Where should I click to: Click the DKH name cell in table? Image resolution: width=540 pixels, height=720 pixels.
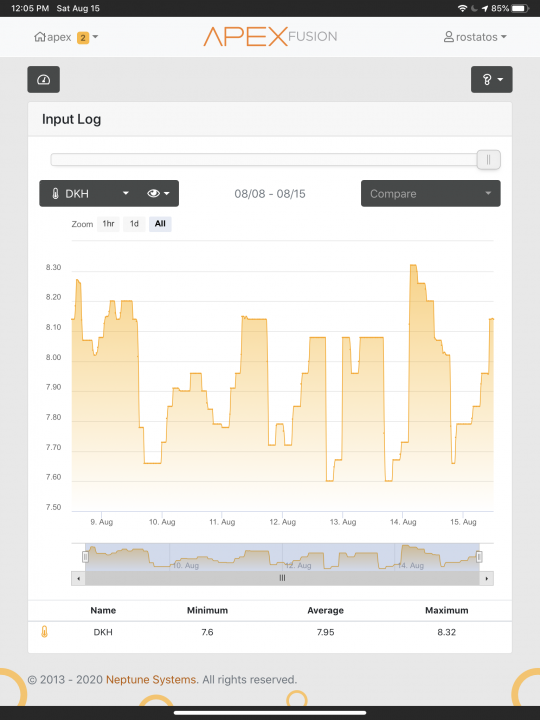(103, 632)
